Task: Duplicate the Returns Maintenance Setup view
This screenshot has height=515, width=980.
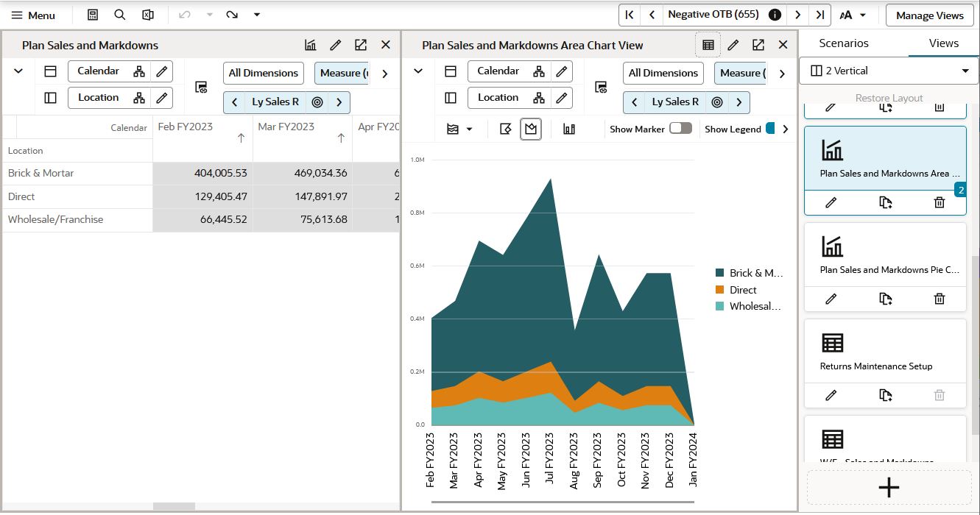Action: (x=886, y=395)
